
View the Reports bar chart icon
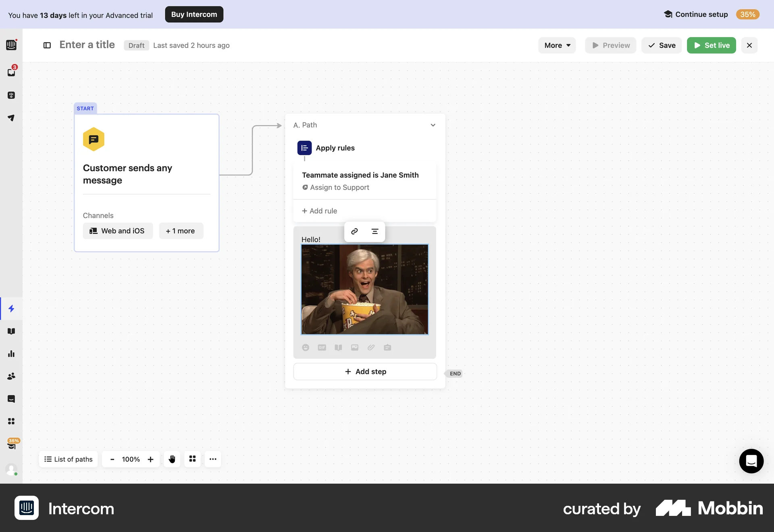pos(11,353)
